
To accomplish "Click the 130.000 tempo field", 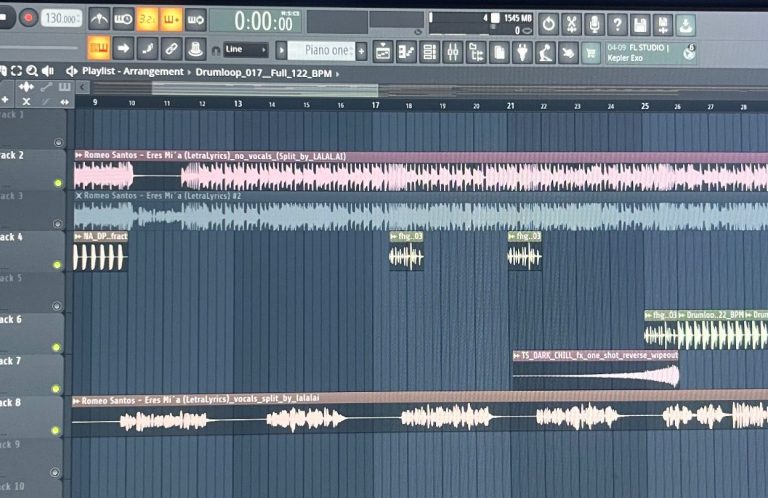I will click(61, 19).
